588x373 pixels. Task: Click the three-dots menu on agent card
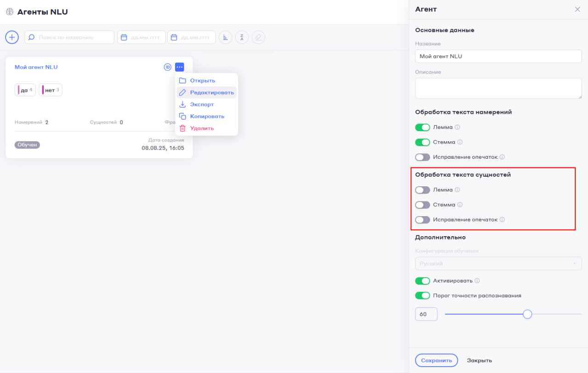(x=180, y=67)
